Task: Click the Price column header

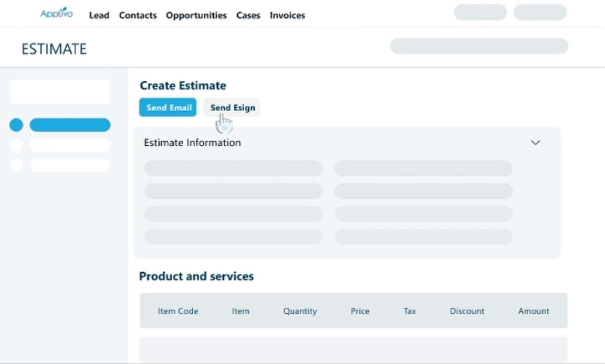Action: [360, 311]
